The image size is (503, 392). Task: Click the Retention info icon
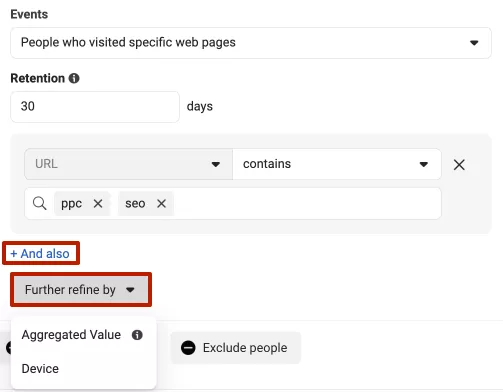74,78
